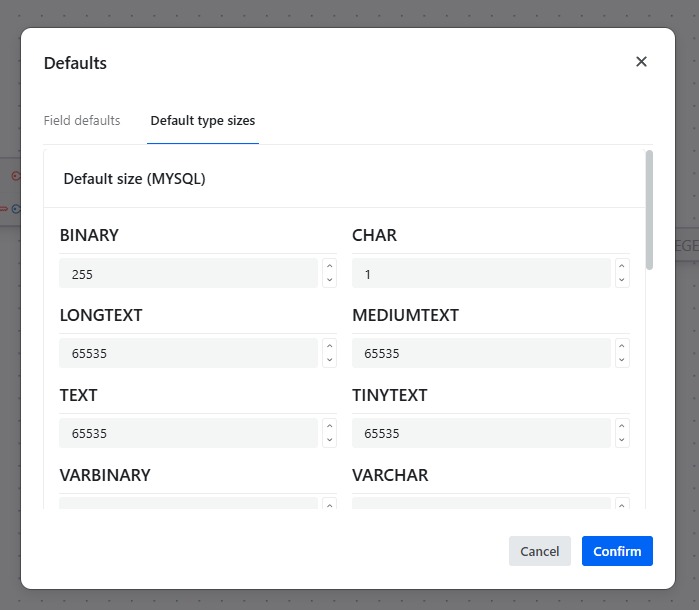Switch to the Field defaults tab
This screenshot has height=610, width=699.
[82, 121]
